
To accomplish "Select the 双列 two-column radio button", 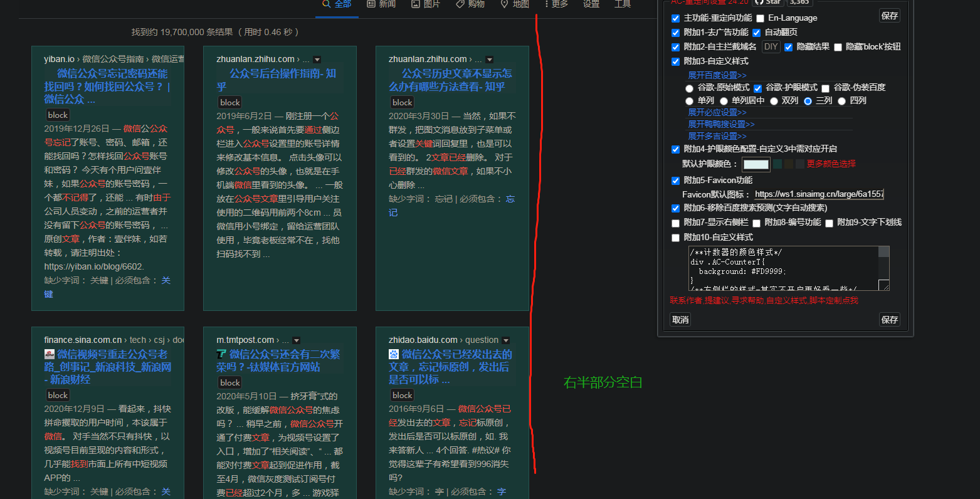I will 774,101.
